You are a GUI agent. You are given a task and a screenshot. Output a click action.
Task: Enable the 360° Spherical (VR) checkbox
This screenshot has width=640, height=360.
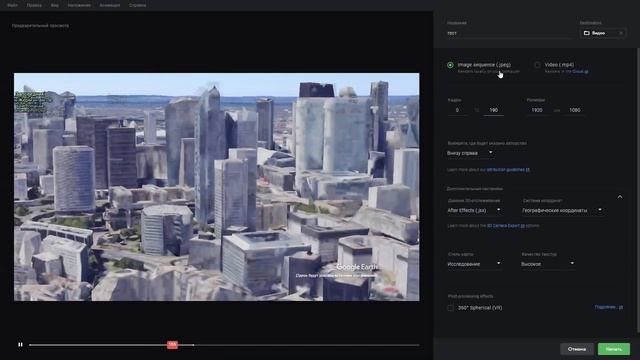coord(451,308)
